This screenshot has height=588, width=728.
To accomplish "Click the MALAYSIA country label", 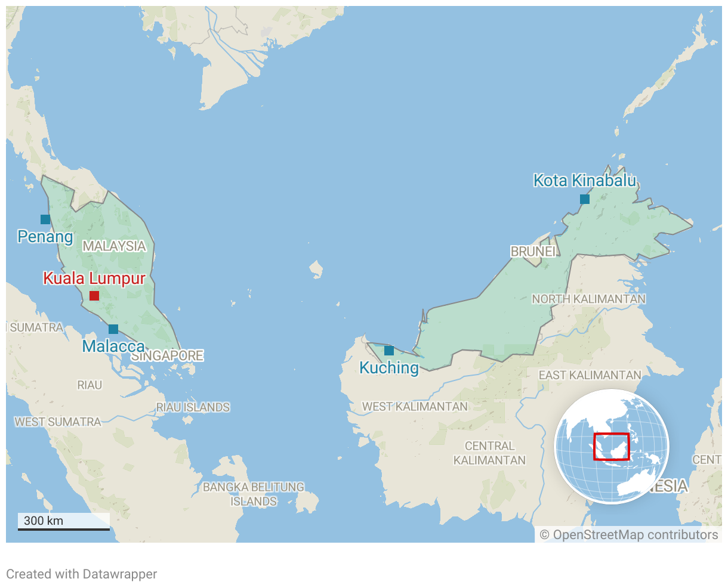I will (x=114, y=246).
